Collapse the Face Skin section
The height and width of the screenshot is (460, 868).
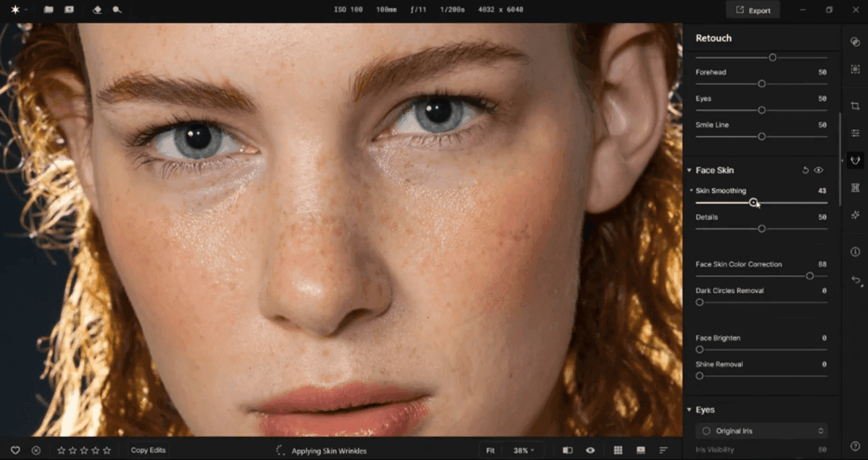(689, 171)
